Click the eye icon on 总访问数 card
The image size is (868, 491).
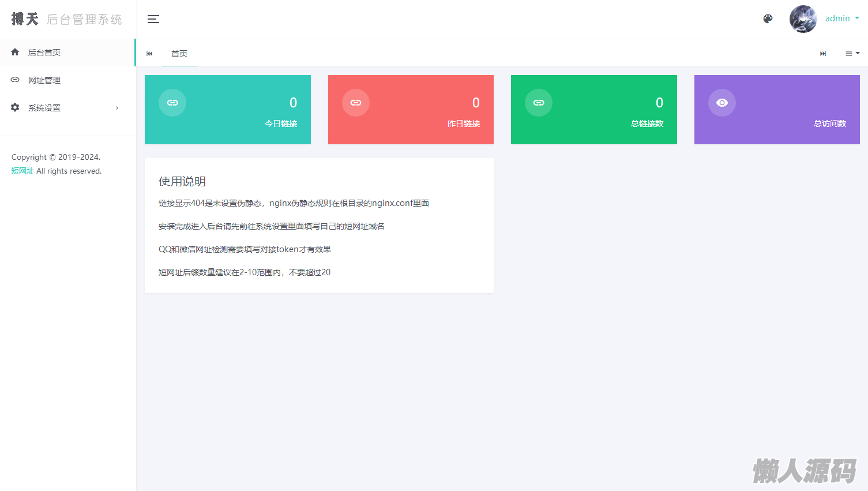tap(722, 103)
